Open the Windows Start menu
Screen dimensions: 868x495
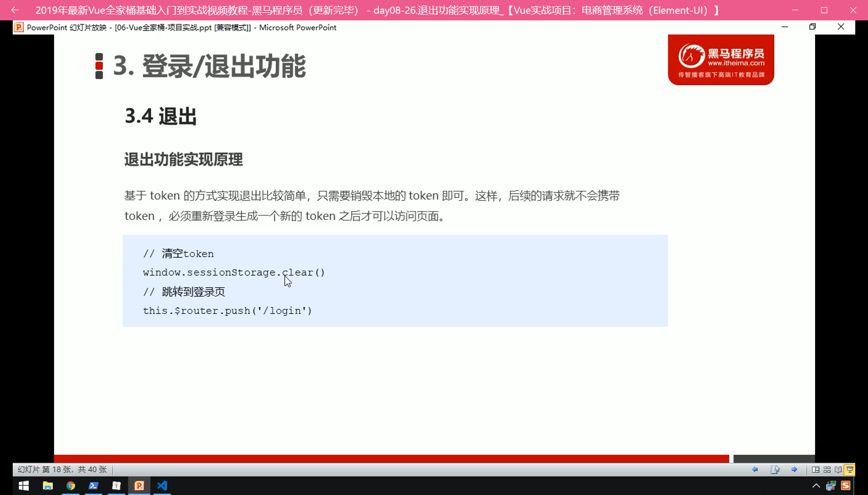23,486
